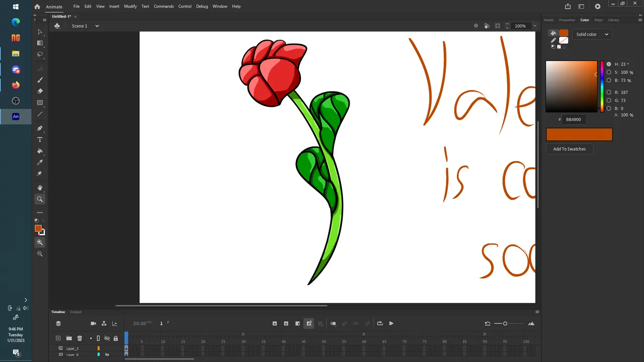Open the Edit Toolbar ellipsis
The height and width of the screenshot is (362, 644).
click(40, 213)
